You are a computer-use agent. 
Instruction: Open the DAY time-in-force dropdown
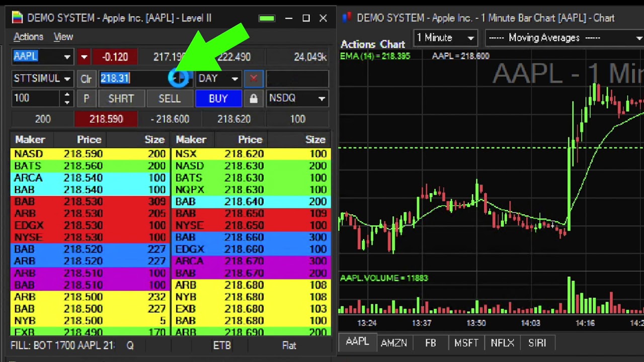tap(234, 78)
